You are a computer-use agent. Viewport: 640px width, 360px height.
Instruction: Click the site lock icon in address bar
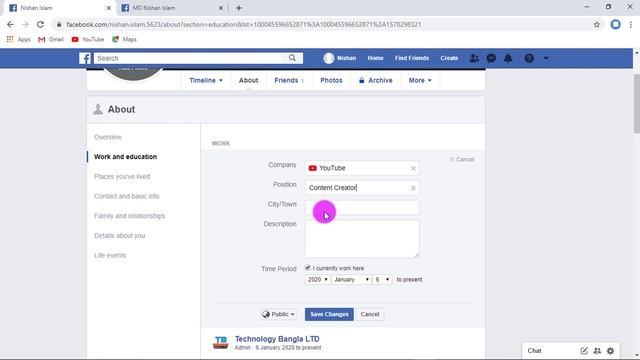(x=59, y=24)
